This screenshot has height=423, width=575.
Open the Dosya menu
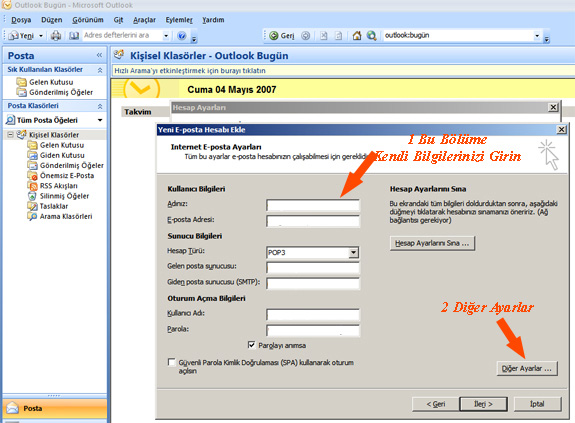click(x=21, y=20)
